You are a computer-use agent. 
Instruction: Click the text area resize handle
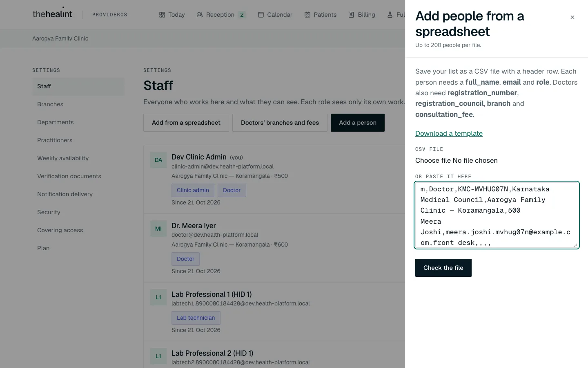tap(575, 245)
